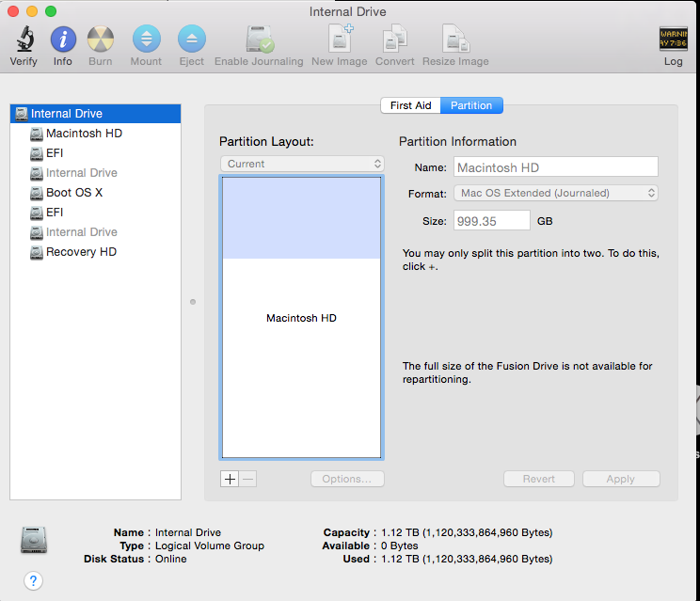
Task: Click the plus button to add partition
Action: point(230,479)
